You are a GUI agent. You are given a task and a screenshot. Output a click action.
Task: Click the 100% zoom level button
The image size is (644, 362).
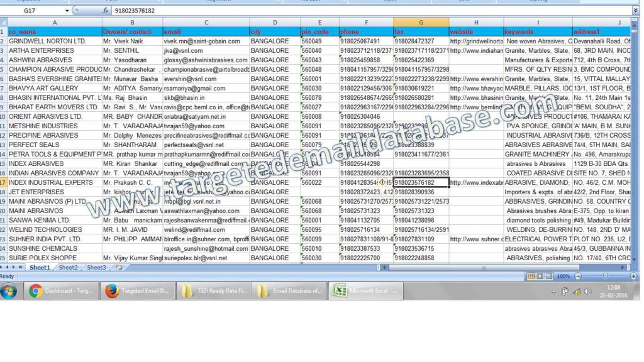(563, 277)
